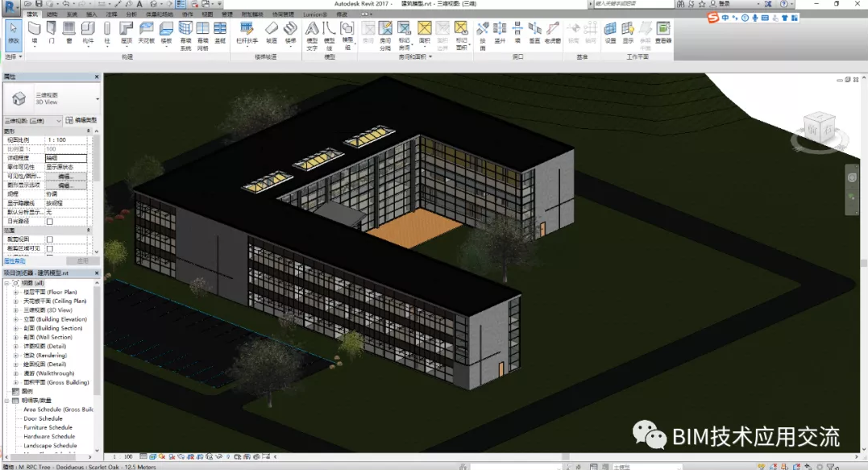Switch to the Structure (结构) ribbon tab
868x470 pixels.
click(52, 14)
